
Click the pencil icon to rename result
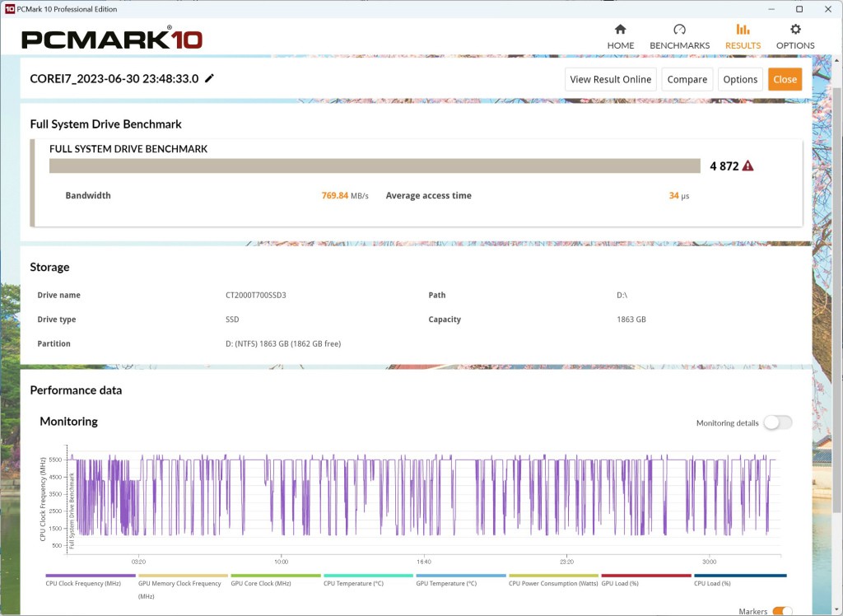pos(209,78)
